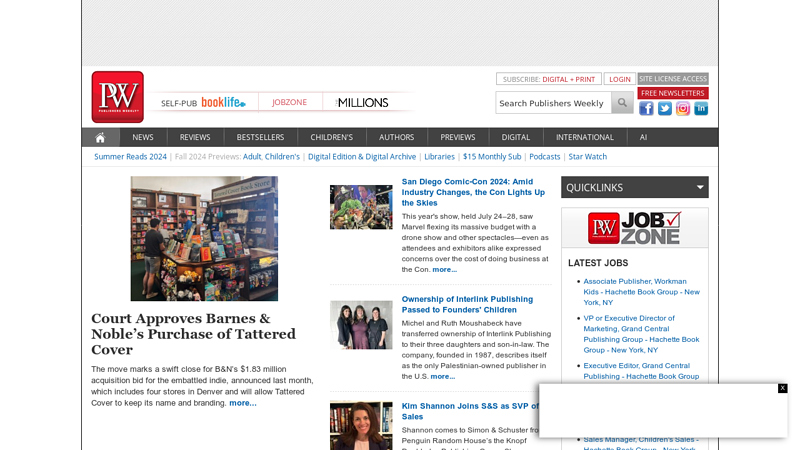Expand the Quicklinks dropdown arrow
This screenshot has width=800, height=450.
pyautogui.click(x=700, y=187)
